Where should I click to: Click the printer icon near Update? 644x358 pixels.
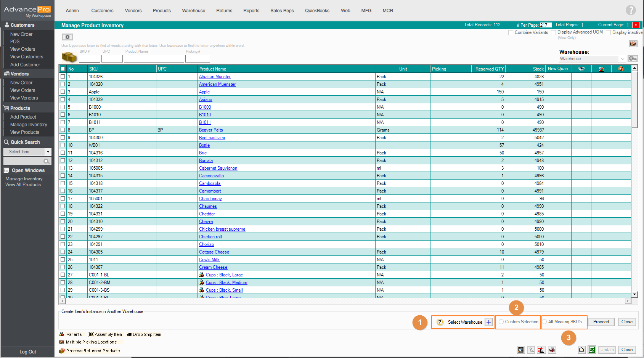pyautogui.click(x=581, y=350)
